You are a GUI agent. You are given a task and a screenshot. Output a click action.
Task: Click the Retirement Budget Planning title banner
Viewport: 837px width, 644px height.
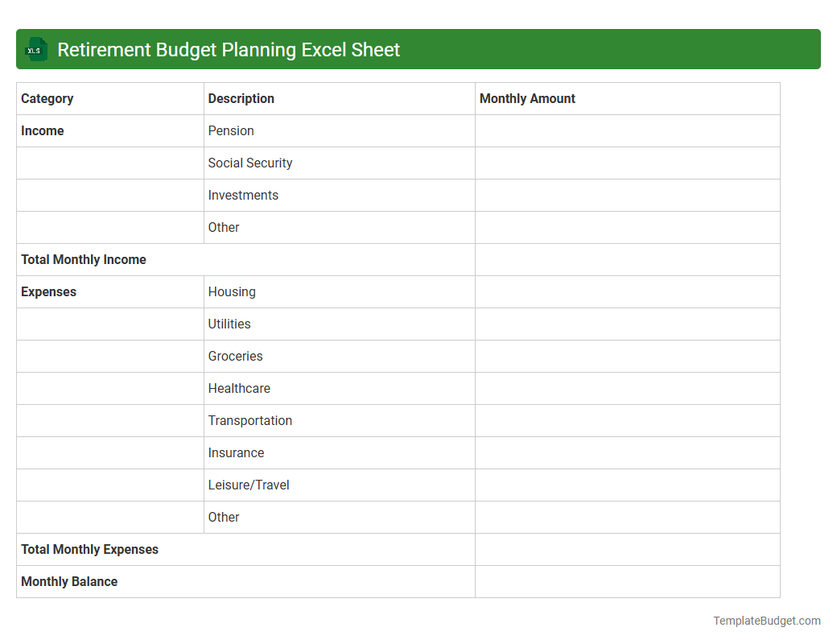(228, 49)
